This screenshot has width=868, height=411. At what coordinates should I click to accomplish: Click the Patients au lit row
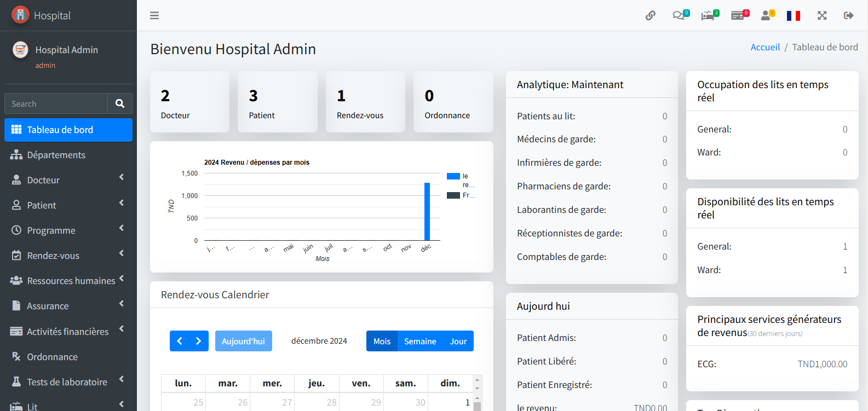coord(592,116)
